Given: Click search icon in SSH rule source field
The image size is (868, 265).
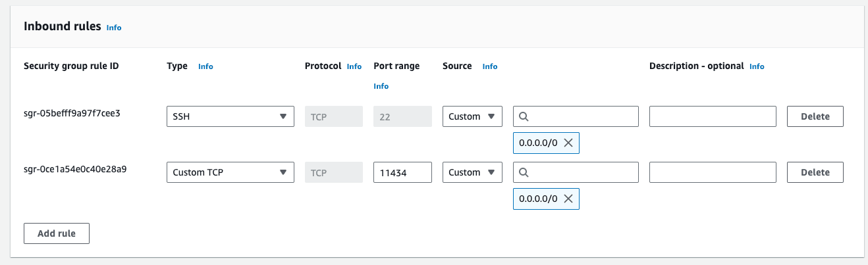Looking at the screenshot, I should (524, 116).
